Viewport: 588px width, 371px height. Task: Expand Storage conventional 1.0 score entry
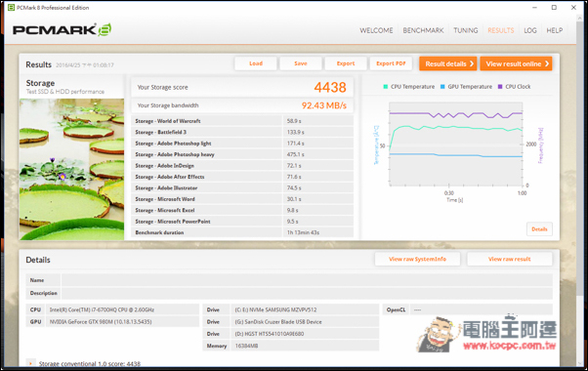30,363
